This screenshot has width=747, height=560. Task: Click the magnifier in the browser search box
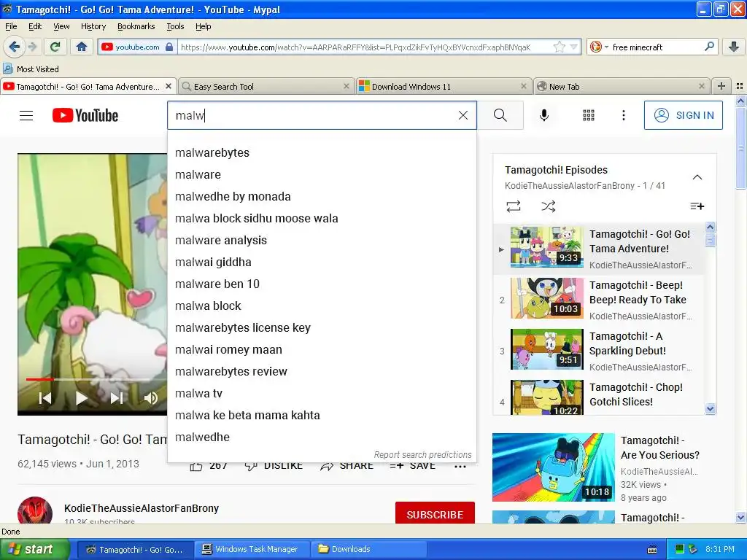[x=709, y=47]
